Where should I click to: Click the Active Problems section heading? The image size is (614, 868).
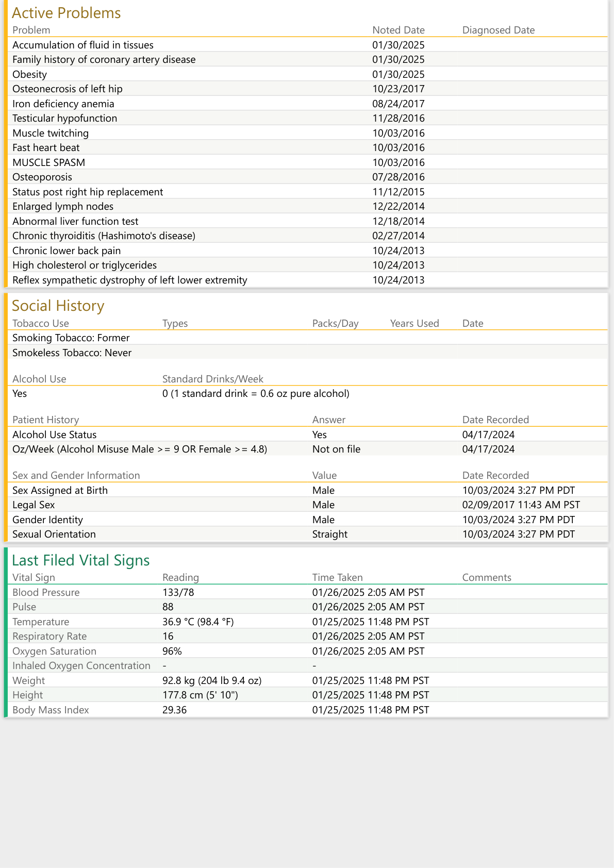66,13
